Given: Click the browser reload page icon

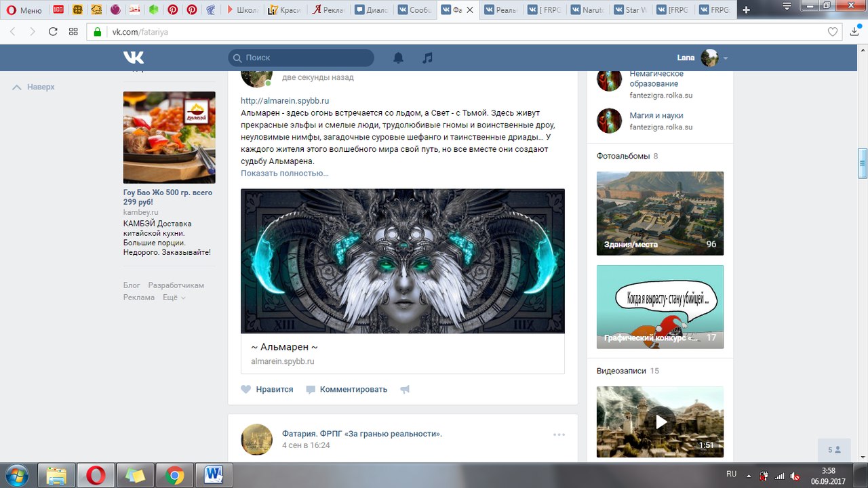Looking at the screenshot, I should click(53, 31).
